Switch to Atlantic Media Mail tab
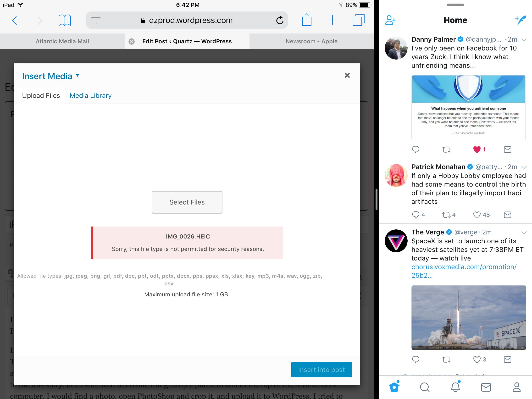The width and height of the screenshot is (532, 399). coord(62,41)
